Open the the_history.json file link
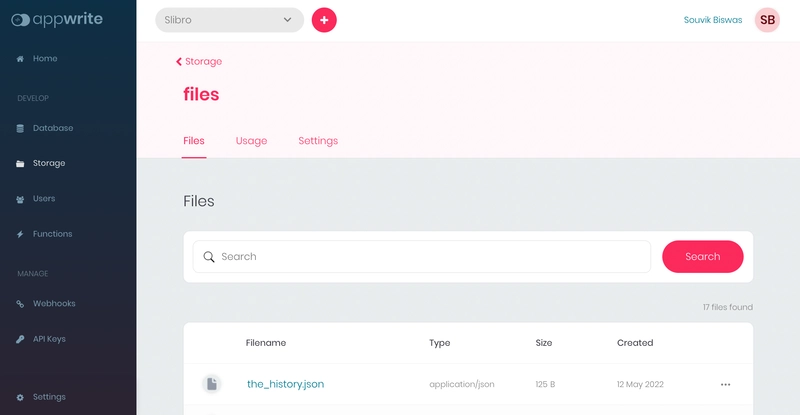Viewport: 800px width, 415px height. click(285, 384)
